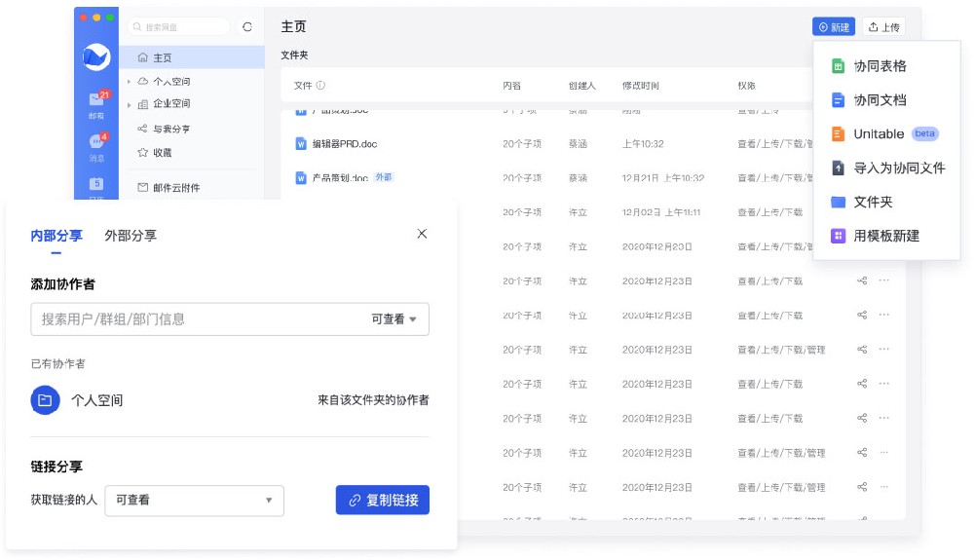Open the 消息 messages sidebar icon

pos(96,144)
